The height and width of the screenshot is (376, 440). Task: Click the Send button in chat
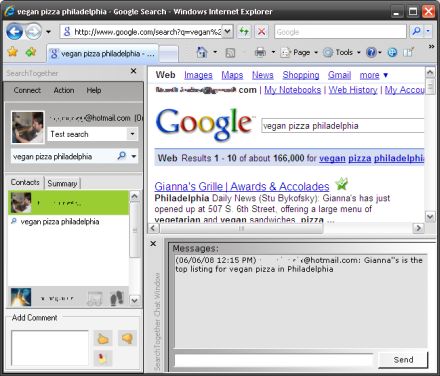(x=403, y=360)
